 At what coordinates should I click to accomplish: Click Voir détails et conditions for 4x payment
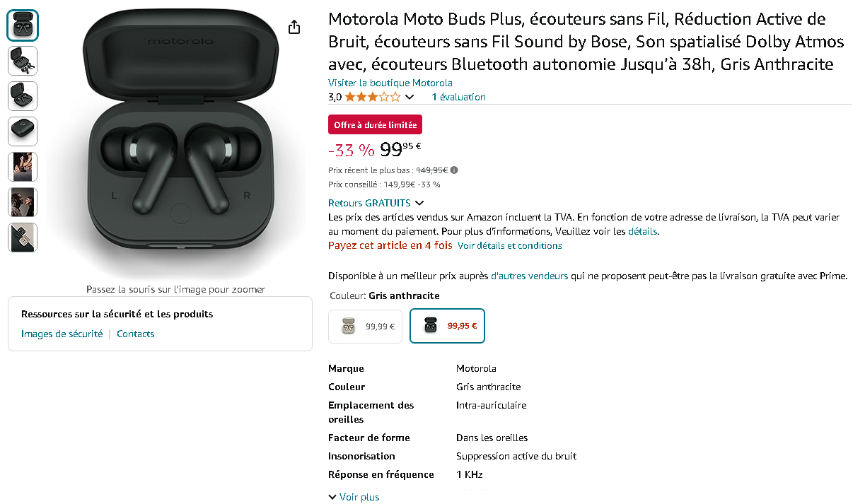(509, 245)
